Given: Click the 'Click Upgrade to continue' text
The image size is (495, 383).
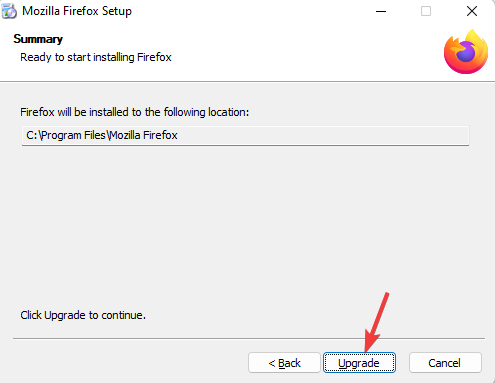Looking at the screenshot, I should pyautogui.click(x=83, y=315).
